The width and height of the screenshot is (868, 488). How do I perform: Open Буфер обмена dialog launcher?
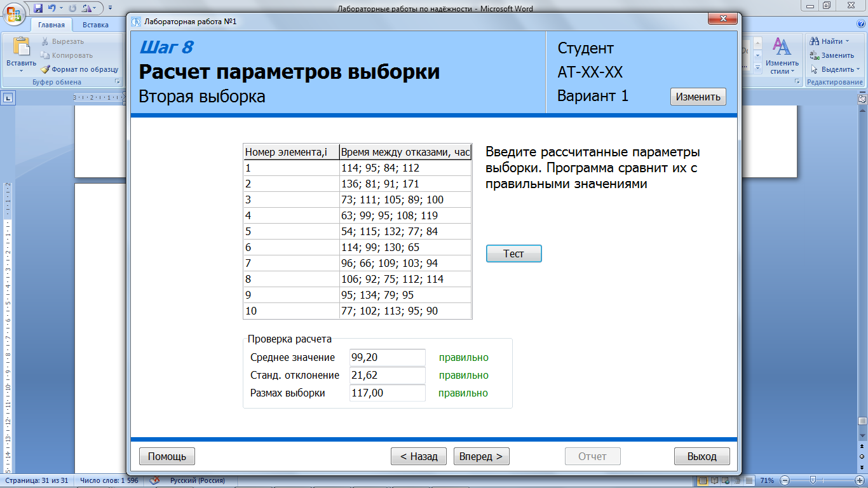click(117, 82)
